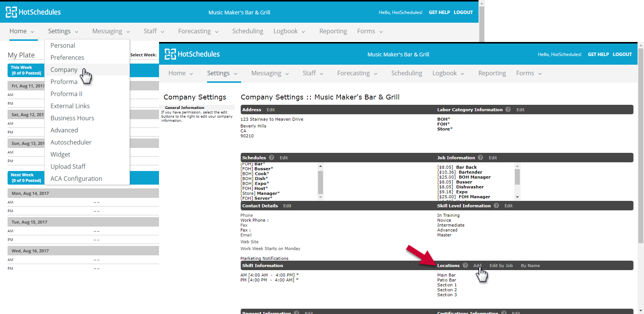Select External Links from Settings menu
The width and height of the screenshot is (644, 314).
point(87,106)
